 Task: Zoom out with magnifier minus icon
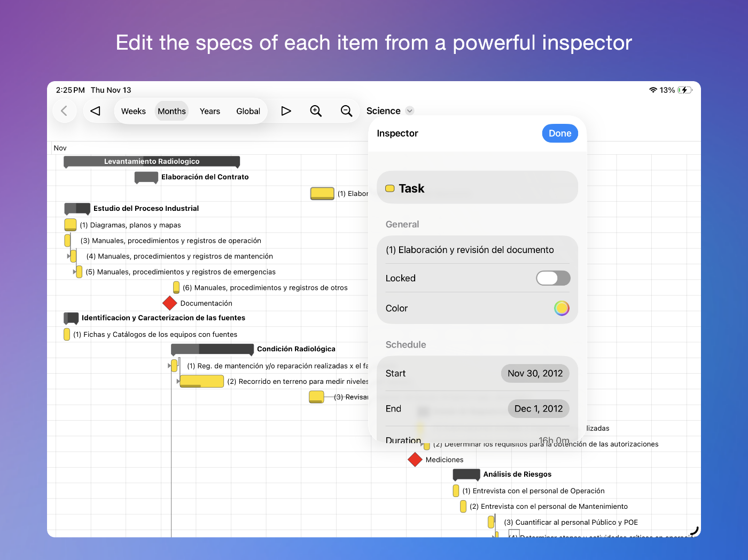(x=346, y=111)
